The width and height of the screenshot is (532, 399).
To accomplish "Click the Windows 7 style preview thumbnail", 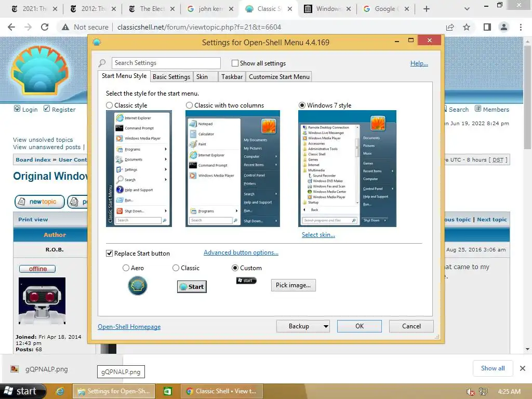I will (347, 169).
